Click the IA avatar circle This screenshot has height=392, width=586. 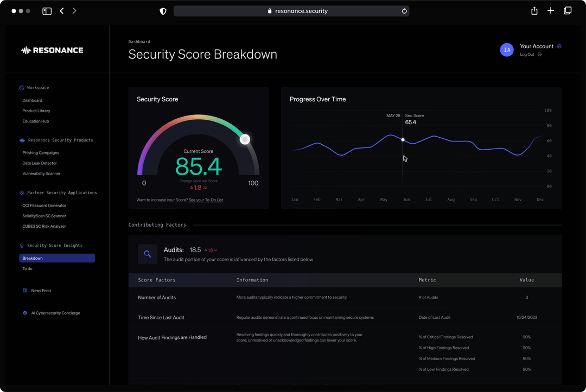[x=507, y=50]
